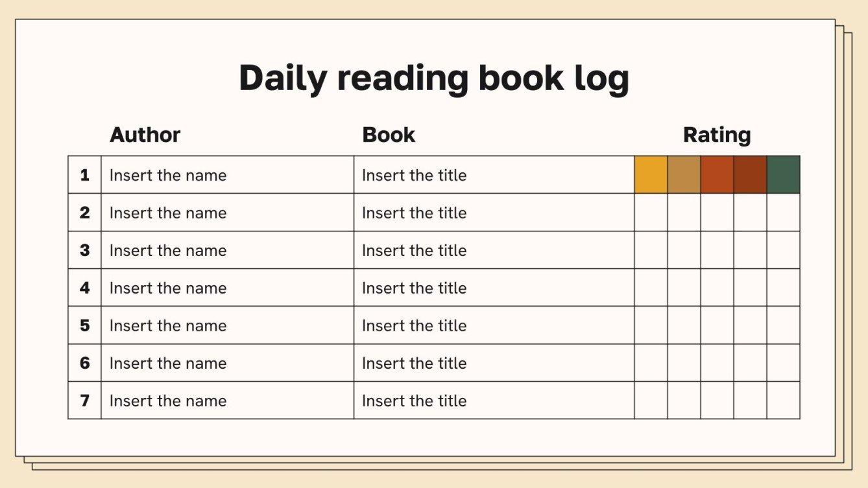Choose the dark brown rating swatch
The height and width of the screenshot is (488, 868).
pyautogui.click(x=750, y=175)
